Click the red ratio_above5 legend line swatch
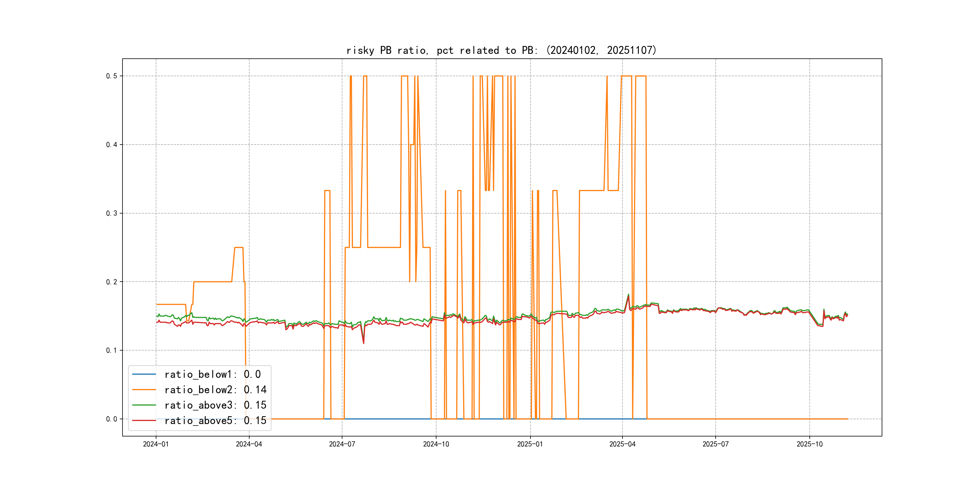This screenshot has height=490, width=980. point(144,420)
